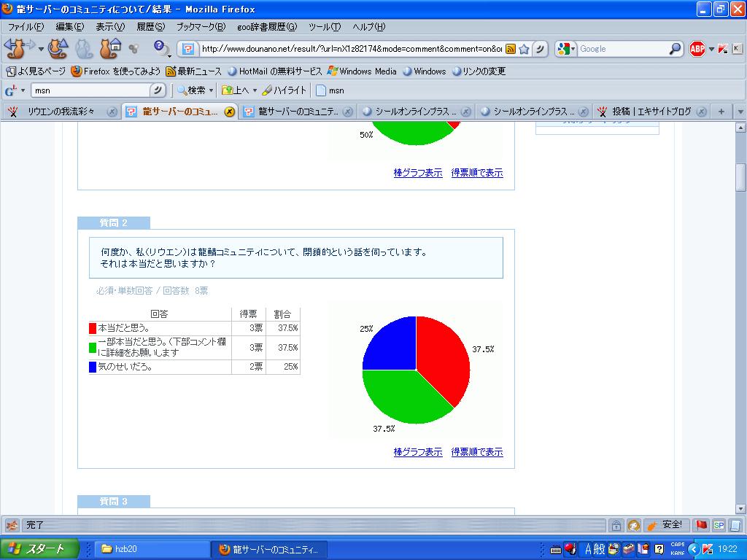Bookmark this page with the star icon
The image size is (747, 560).
[x=524, y=49]
